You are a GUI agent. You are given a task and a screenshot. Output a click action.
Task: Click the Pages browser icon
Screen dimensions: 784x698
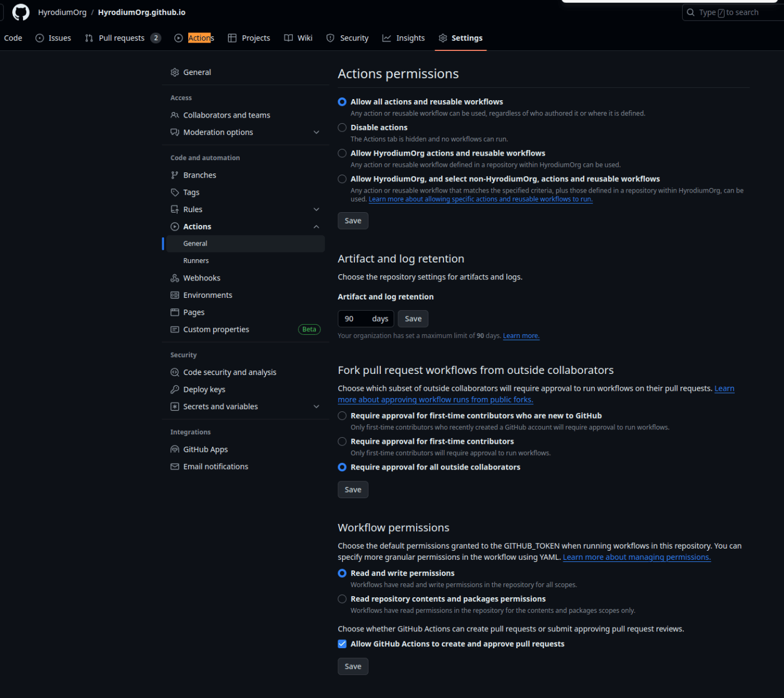[175, 312]
